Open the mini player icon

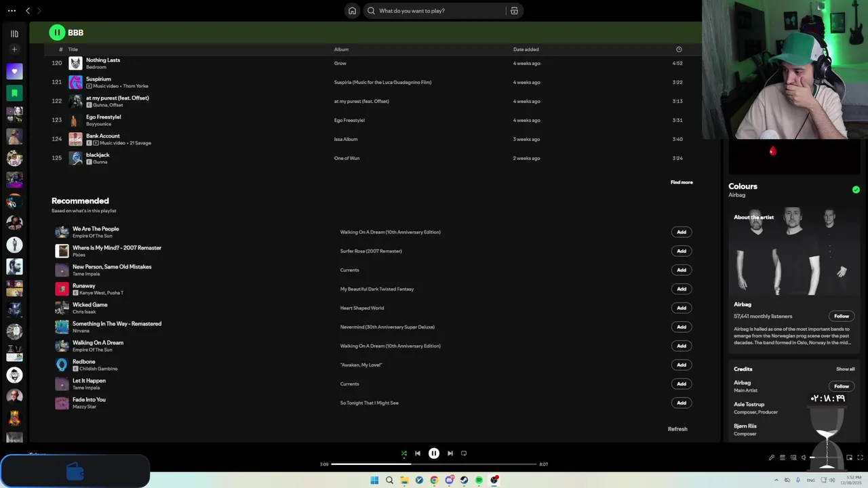[849, 457]
